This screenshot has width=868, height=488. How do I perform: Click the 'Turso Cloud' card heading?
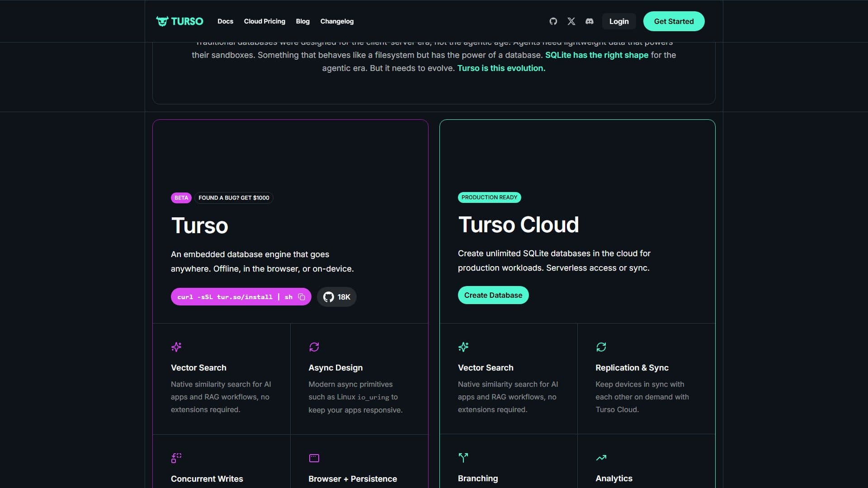point(519,225)
